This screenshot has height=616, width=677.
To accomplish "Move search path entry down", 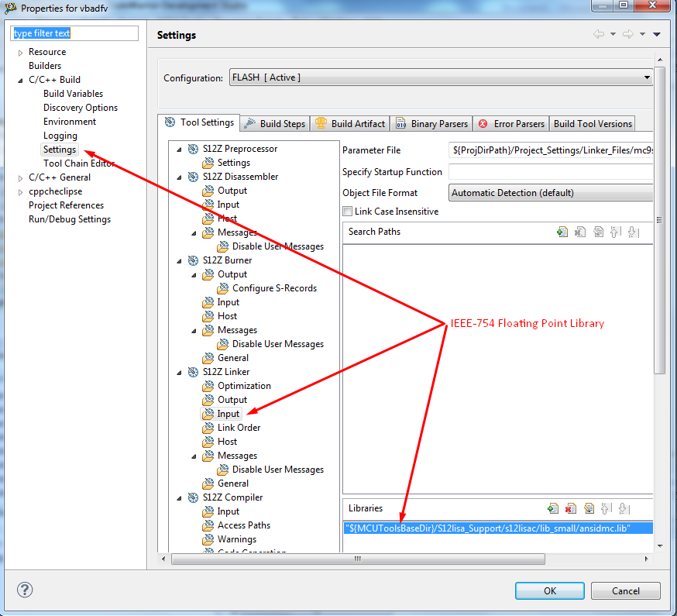I will pyautogui.click(x=634, y=232).
